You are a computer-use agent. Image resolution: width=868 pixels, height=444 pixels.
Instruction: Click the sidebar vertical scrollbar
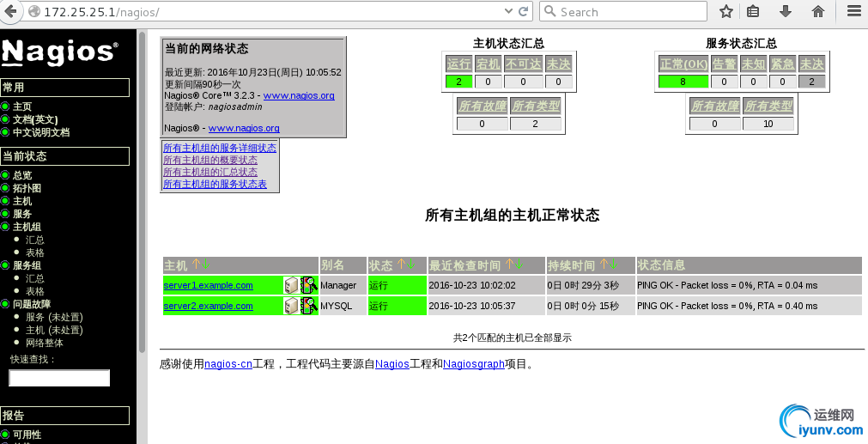pyautogui.click(x=142, y=192)
